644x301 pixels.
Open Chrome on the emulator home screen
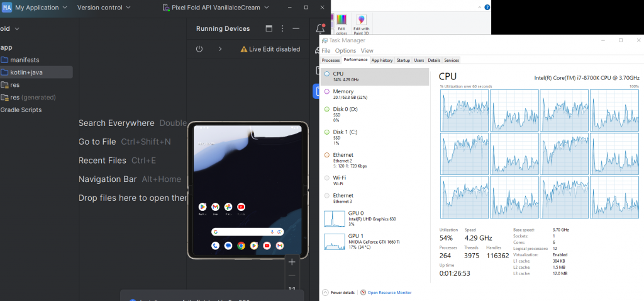pos(241,246)
